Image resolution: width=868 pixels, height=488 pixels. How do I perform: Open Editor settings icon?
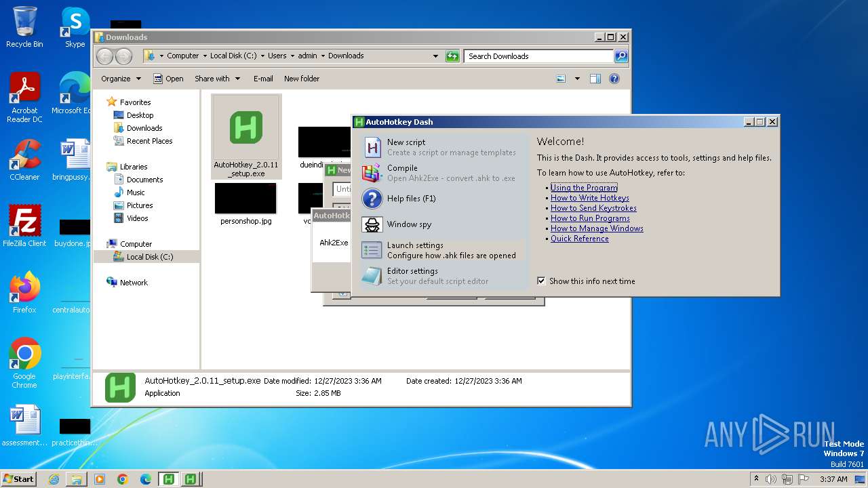coord(372,276)
